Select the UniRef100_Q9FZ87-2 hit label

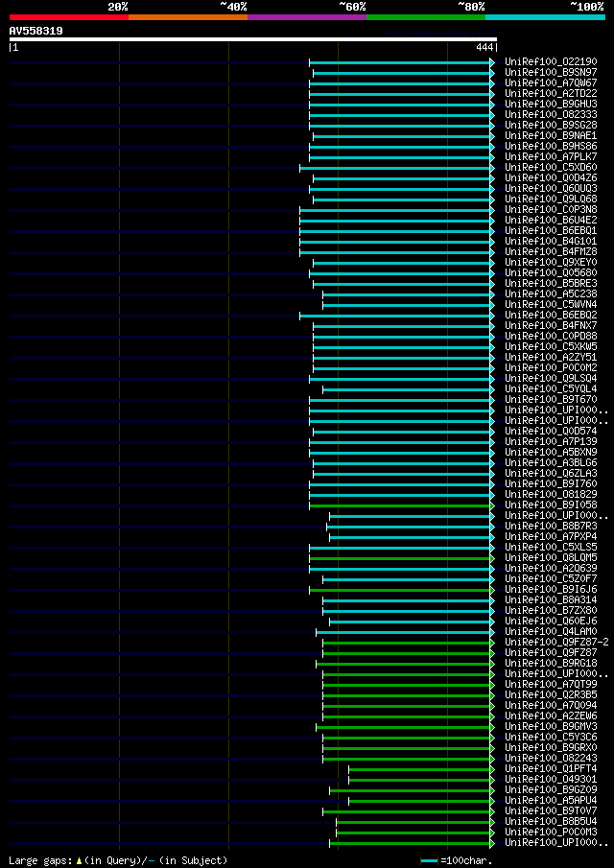coord(556,643)
